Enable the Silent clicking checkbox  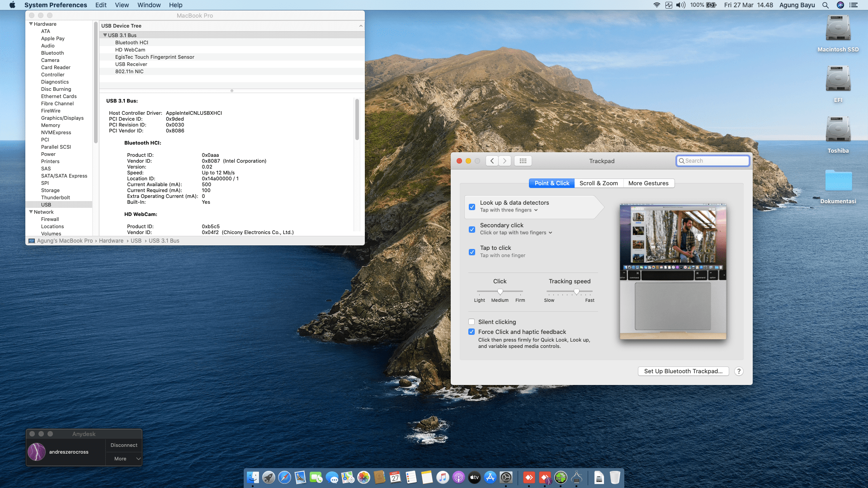[472, 322]
